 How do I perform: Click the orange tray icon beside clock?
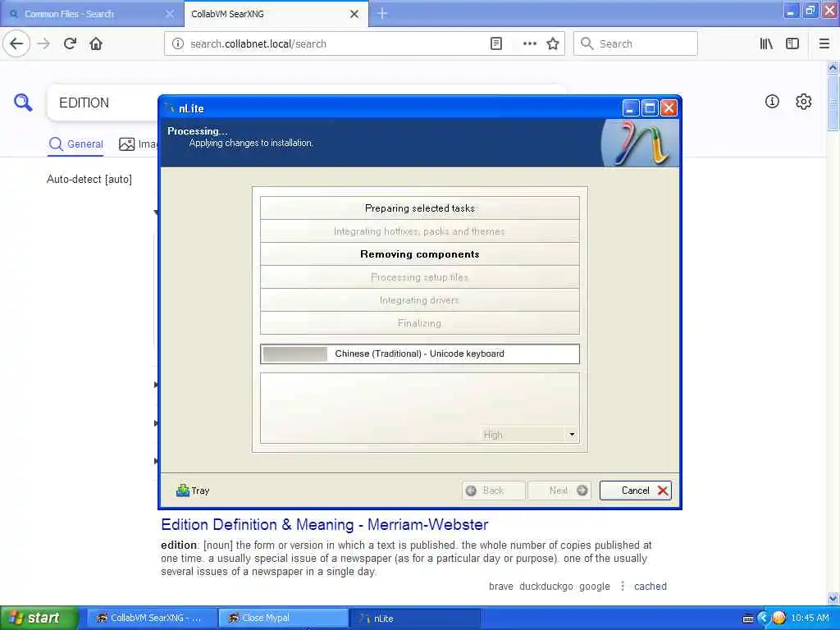[779, 619]
